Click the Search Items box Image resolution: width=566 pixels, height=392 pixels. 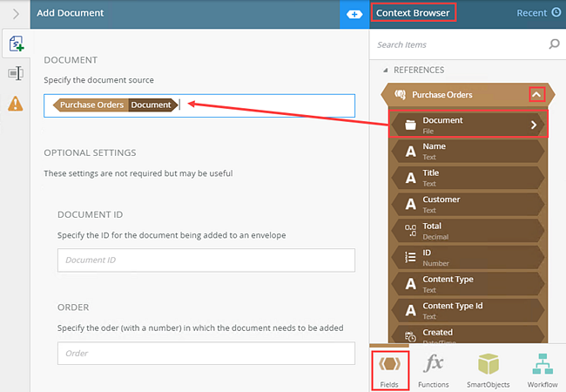point(457,44)
